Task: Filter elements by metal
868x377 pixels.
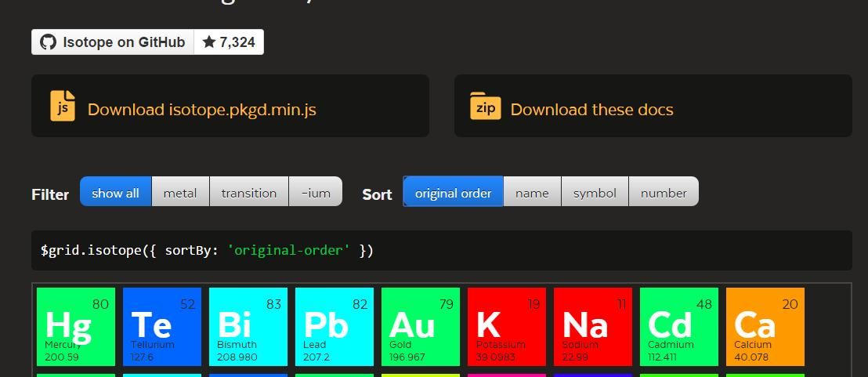Action: [179, 193]
